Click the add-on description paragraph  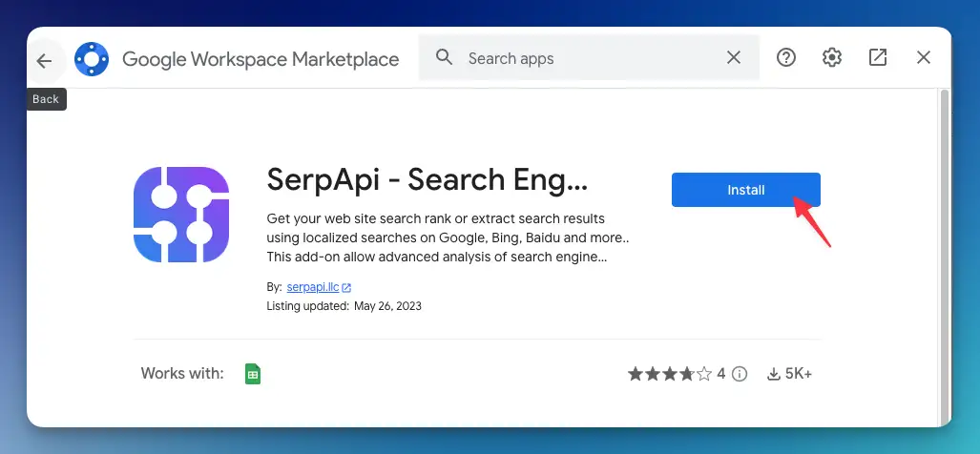(x=448, y=237)
